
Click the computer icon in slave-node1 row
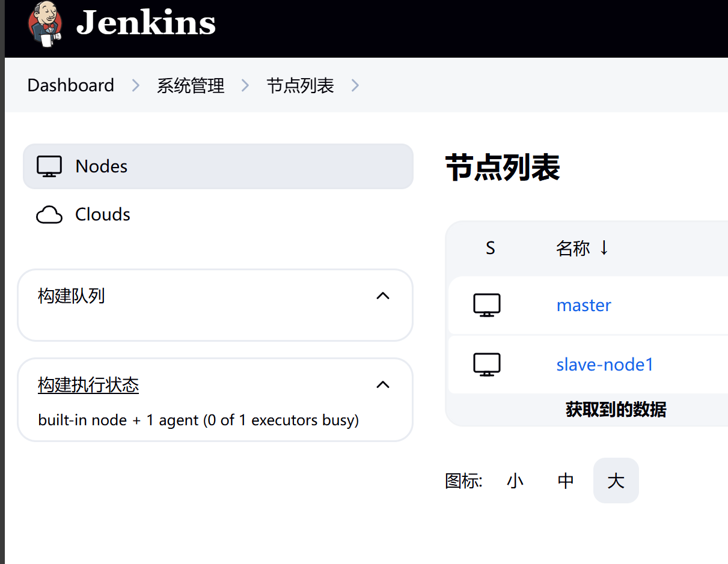tap(487, 365)
